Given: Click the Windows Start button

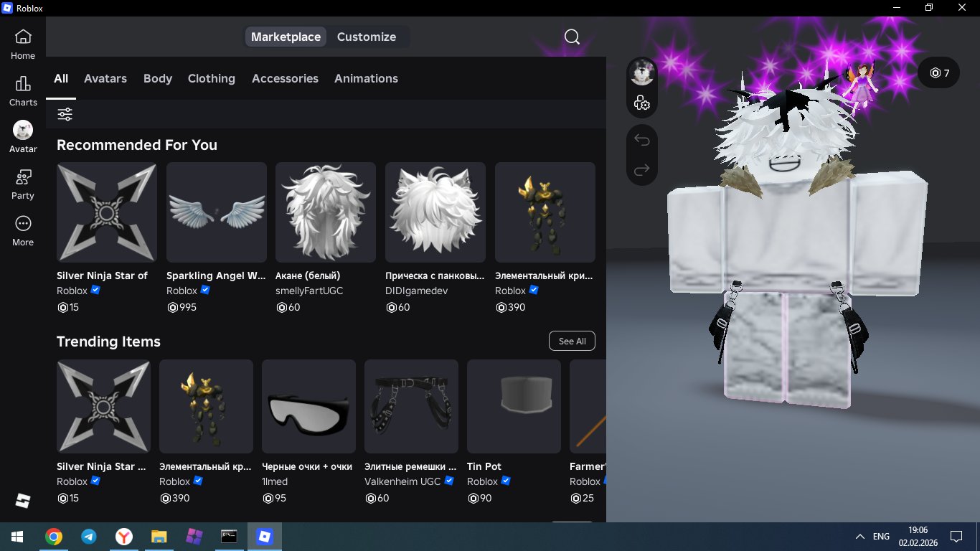Looking at the screenshot, I should [17, 537].
